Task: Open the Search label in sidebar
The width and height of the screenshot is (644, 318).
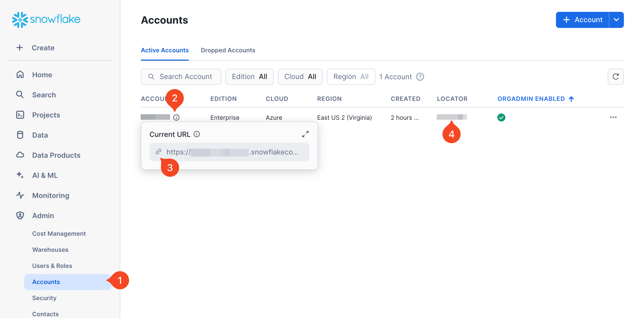Action: point(44,95)
